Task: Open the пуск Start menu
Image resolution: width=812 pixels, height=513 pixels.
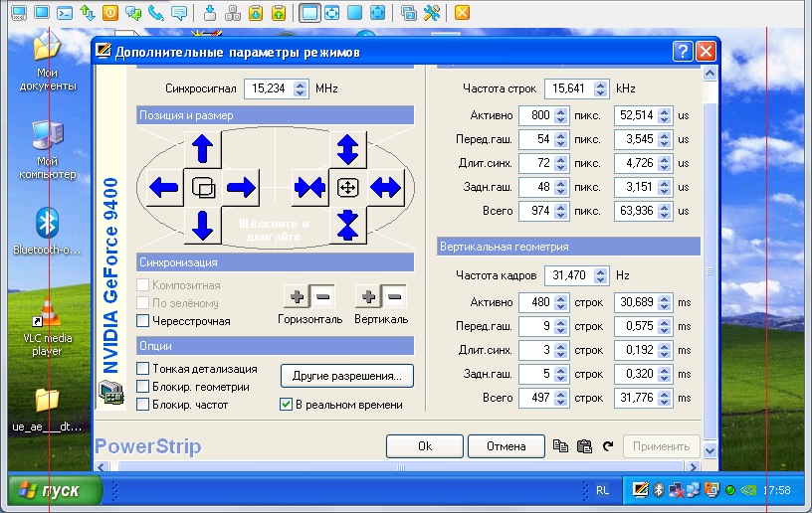Action: [56, 490]
